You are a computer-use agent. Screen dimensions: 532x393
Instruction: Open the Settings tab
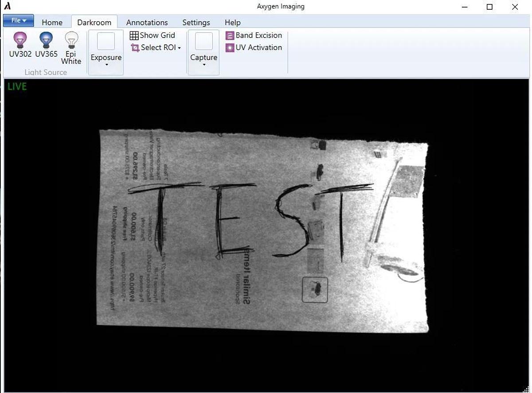click(x=196, y=22)
